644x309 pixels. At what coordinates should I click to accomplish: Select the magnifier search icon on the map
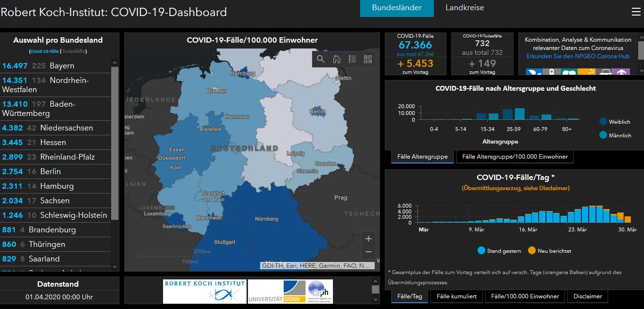tap(321, 59)
